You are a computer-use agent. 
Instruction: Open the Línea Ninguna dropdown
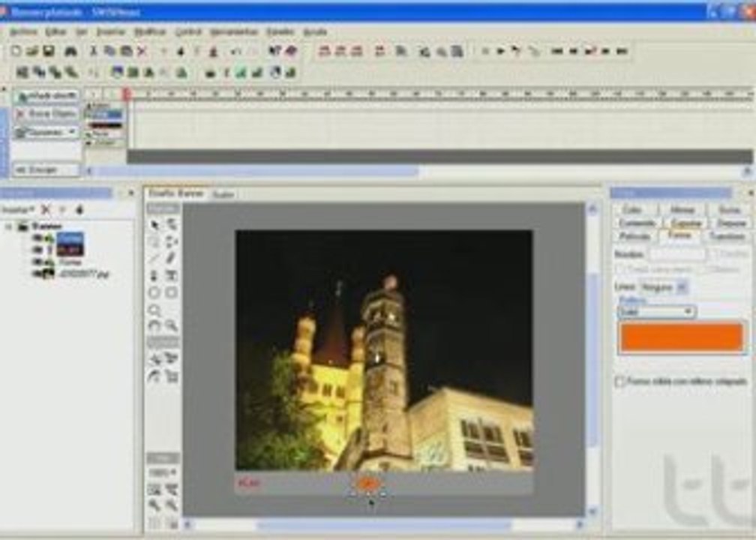(x=681, y=287)
